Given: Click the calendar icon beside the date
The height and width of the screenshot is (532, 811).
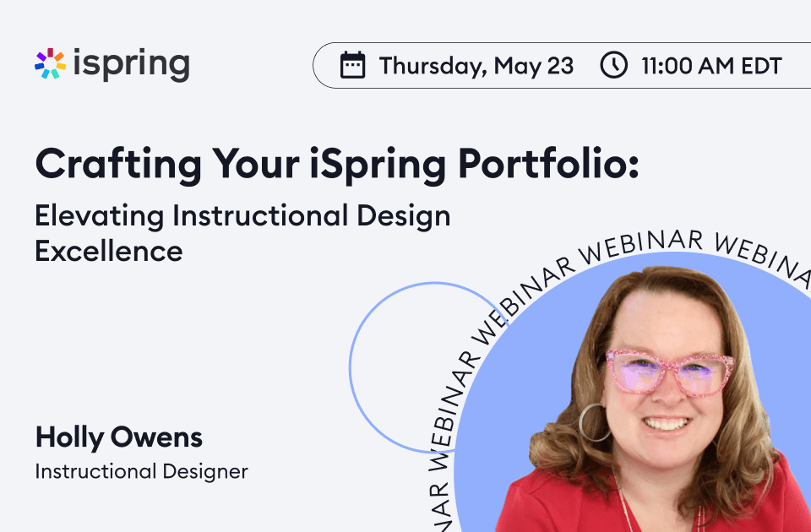Looking at the screenshot, I should pos(352,65).
